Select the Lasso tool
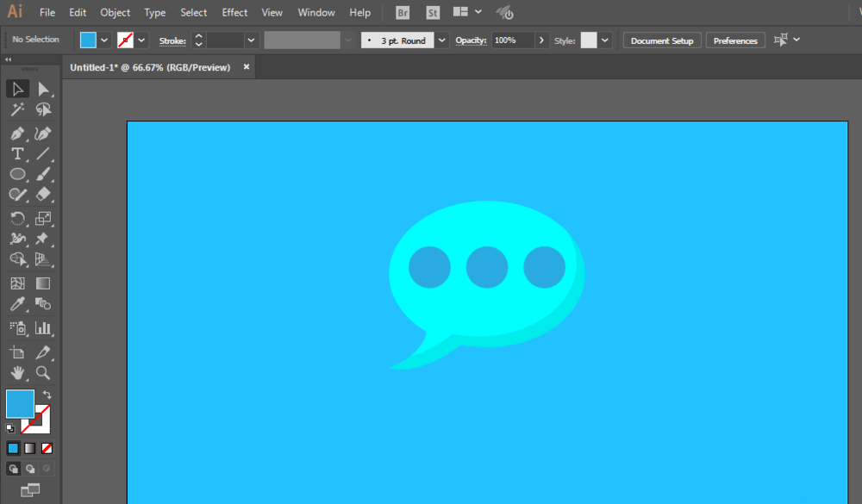The image size is (862, 504). pyautogui.click(x=43, y=109)
